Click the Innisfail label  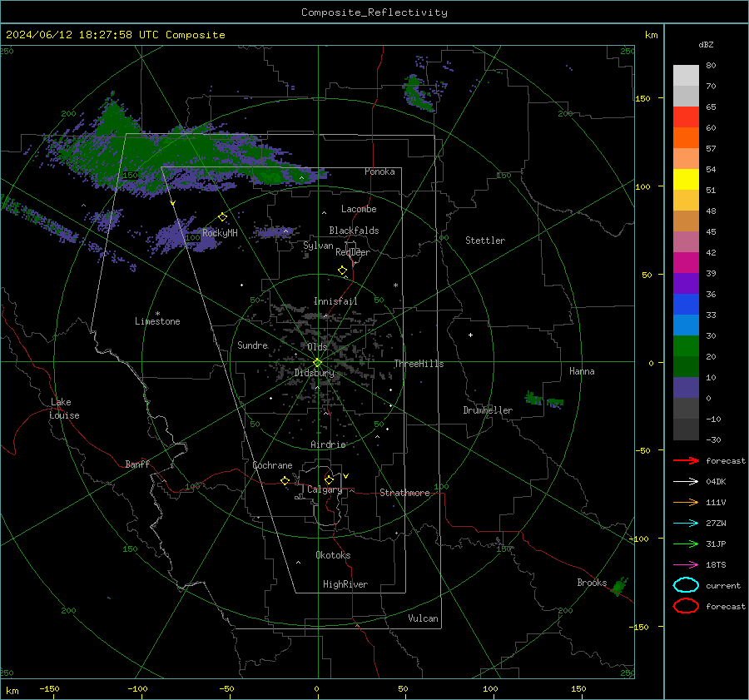[335, 301]
